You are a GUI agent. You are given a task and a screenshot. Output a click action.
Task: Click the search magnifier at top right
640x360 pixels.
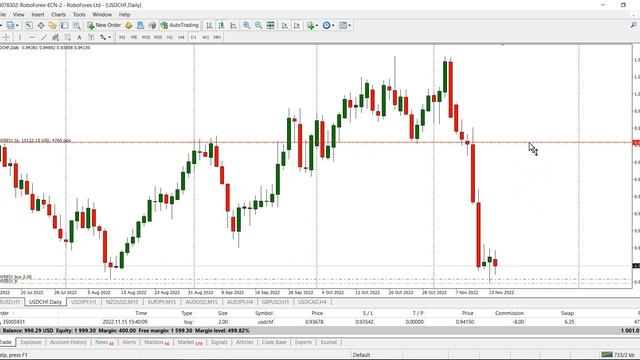[633, 25]
